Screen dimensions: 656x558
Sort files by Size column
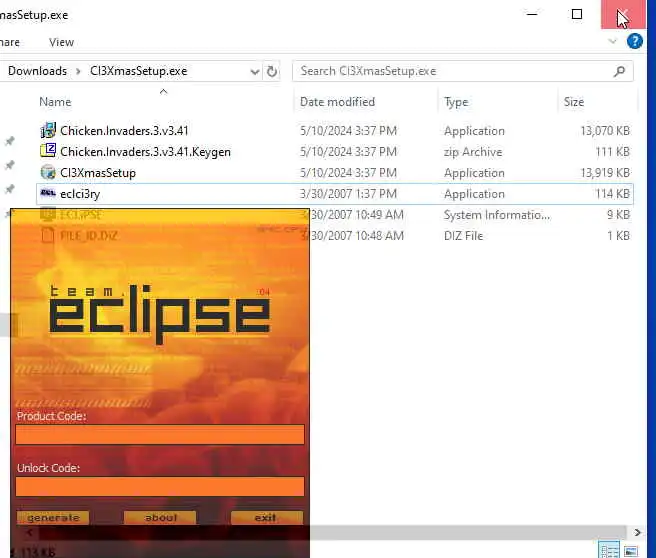pyautogui.click(x=574, y=102)
